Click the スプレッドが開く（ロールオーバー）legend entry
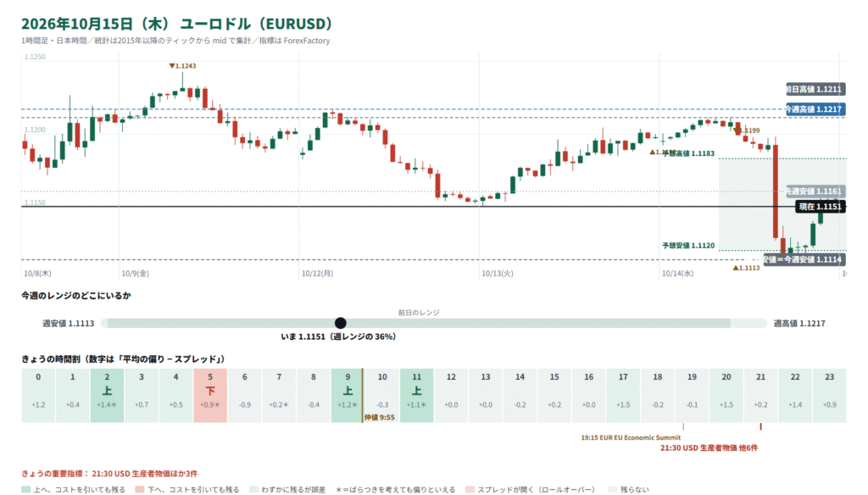 tap(530, 489)
